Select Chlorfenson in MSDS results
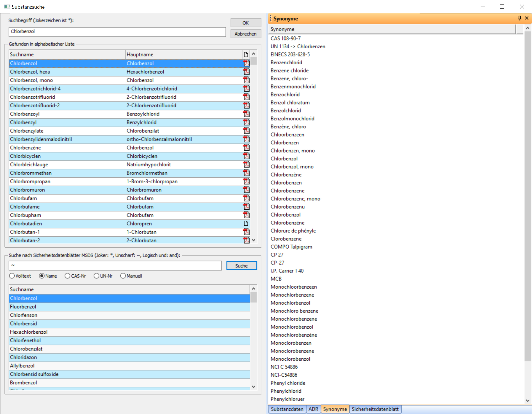The image size is (532, 414). [129, 315]
